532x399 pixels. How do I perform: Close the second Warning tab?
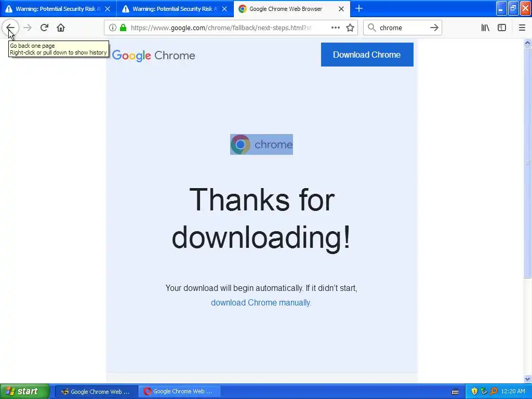coord(224,9)
